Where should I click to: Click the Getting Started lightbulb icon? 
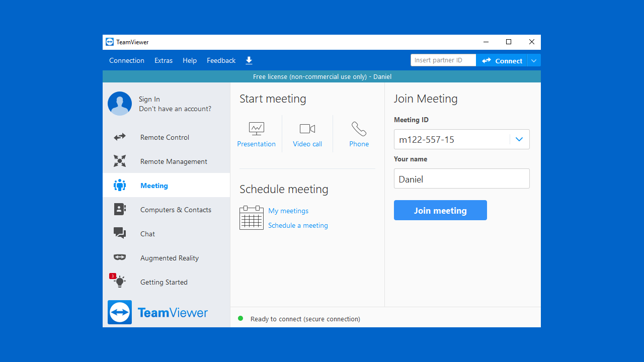click(120, 282)
